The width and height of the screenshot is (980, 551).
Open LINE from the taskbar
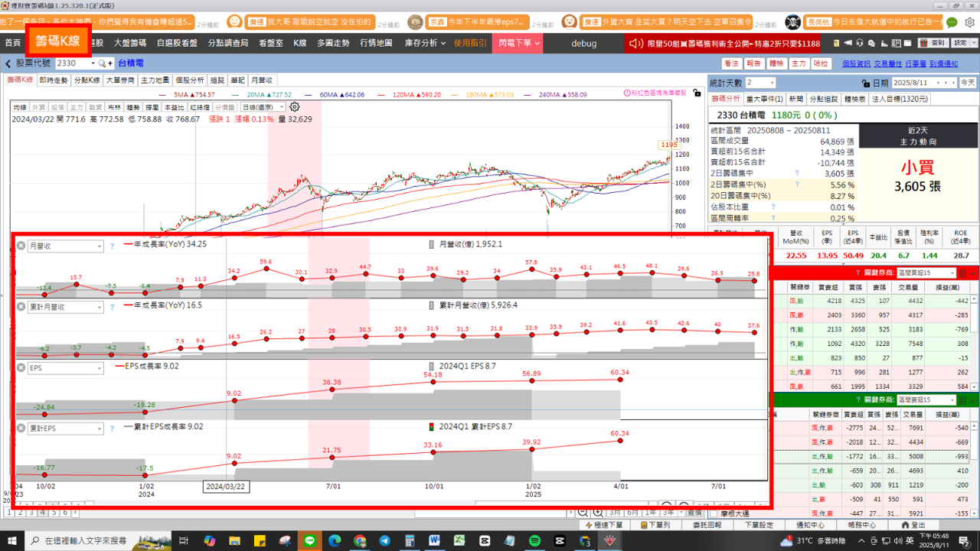(x=310, y=540)
